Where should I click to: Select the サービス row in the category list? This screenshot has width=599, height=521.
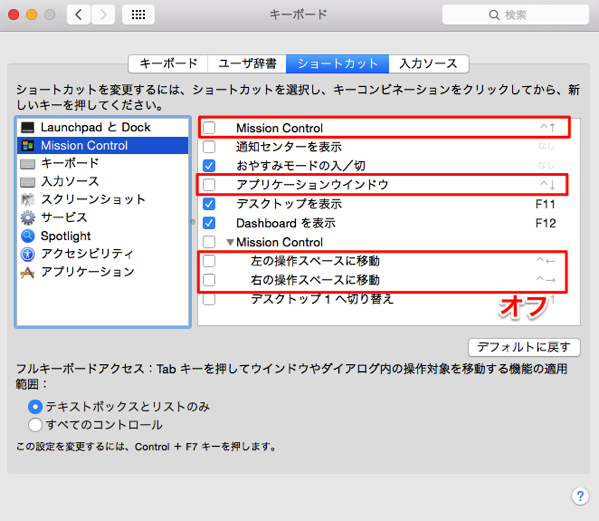tap(103, 218)
